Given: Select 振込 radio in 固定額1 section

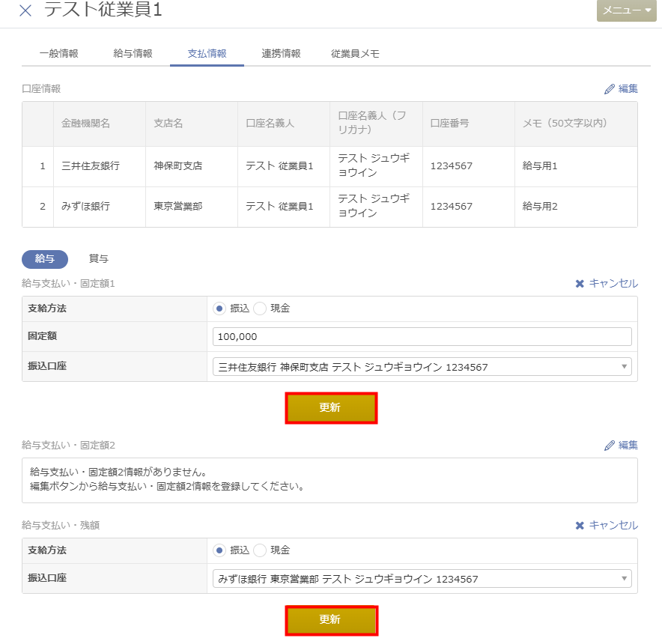Looking at the screenshot, I should 219,309.
